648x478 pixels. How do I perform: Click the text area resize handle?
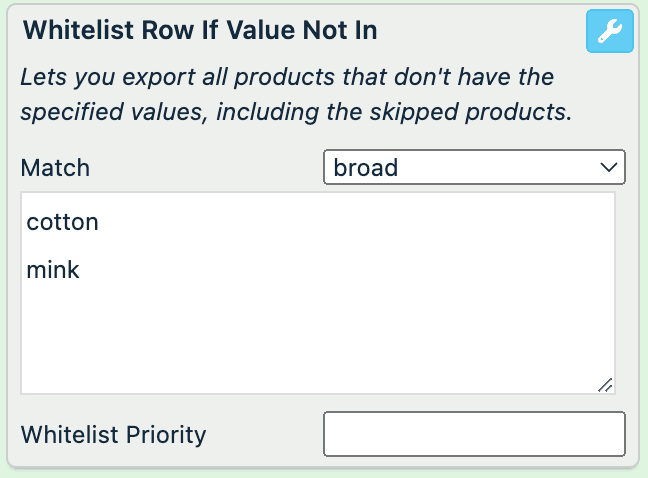click(x=605, y=384)
